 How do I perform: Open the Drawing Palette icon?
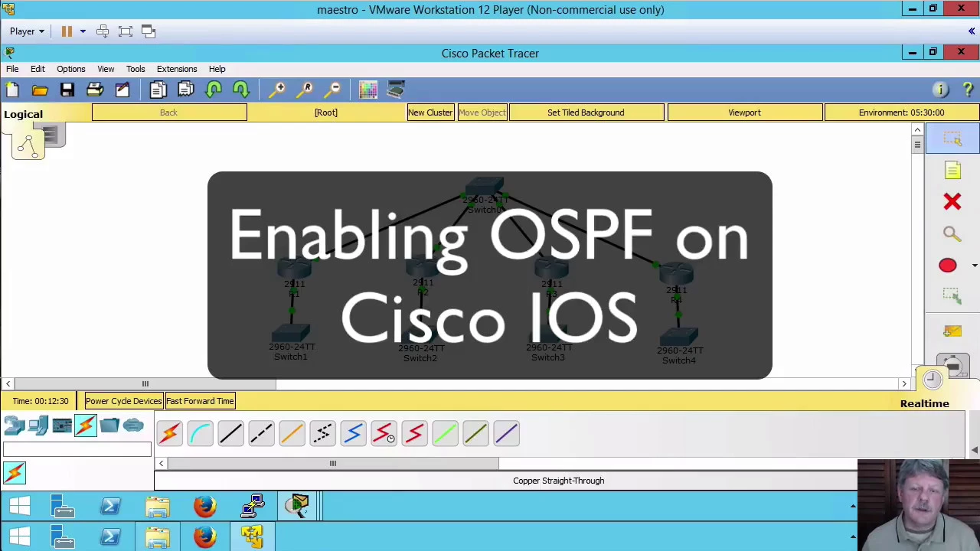[x=368, y=90]
